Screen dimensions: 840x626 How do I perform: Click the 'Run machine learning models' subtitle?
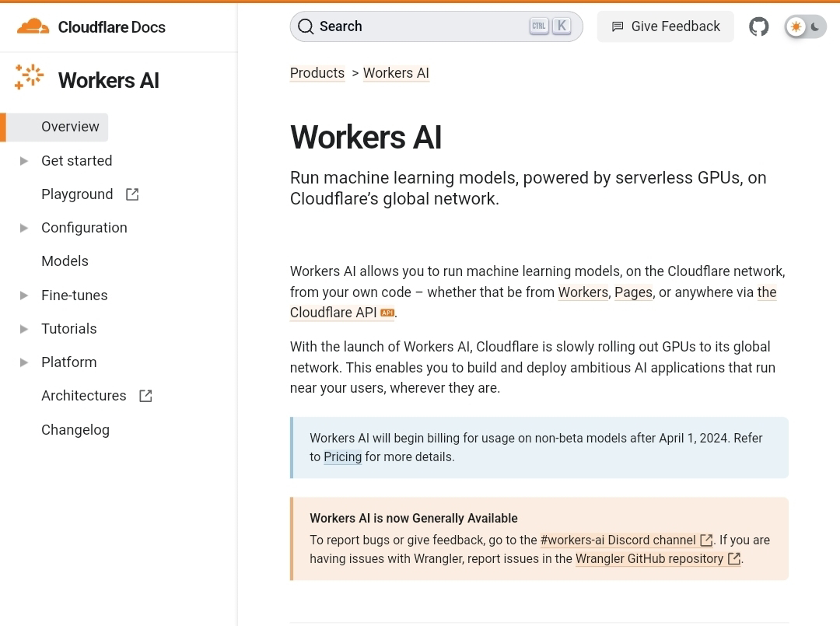tap(528, 188)
